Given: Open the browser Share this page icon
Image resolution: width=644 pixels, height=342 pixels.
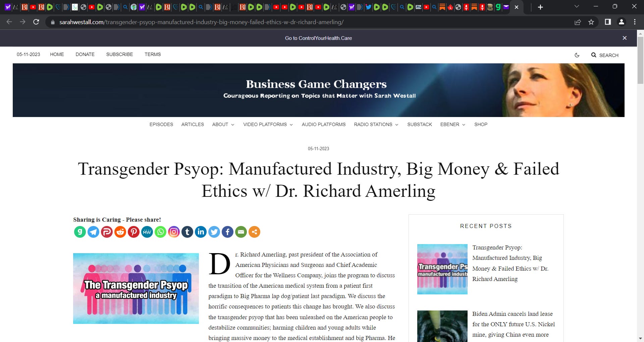Looking at the screenshot, I should coord(578,22).
